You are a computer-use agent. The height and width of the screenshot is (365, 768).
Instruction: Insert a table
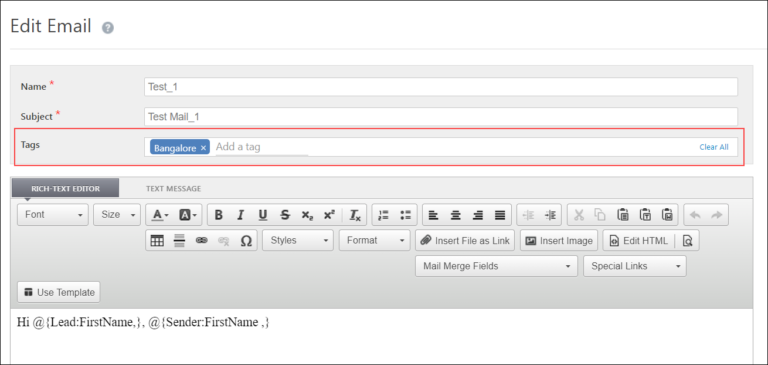pos(157,241)
